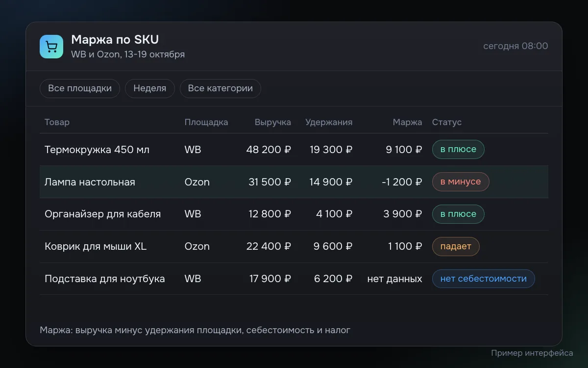The height and width of the screenshot is (368, 588).
Task: Click margin value '3 900 ₽'
Action: [403, 214]
